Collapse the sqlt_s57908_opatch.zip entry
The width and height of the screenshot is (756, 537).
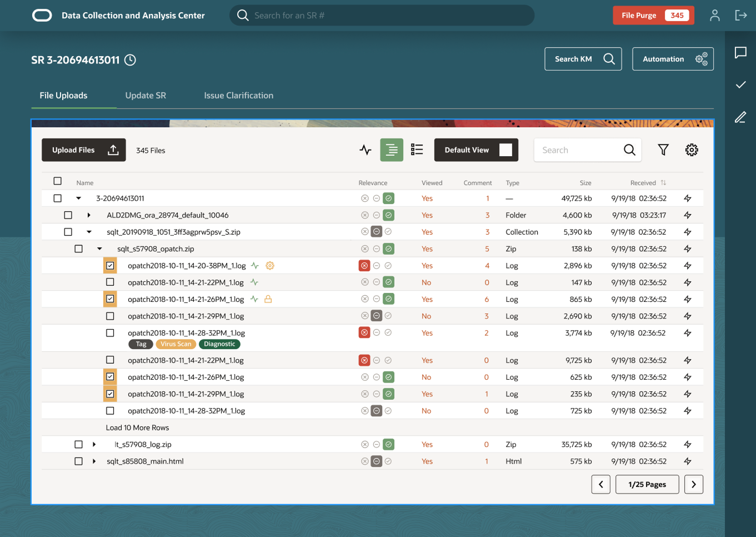pyautogui.click(x=99, y=248)
